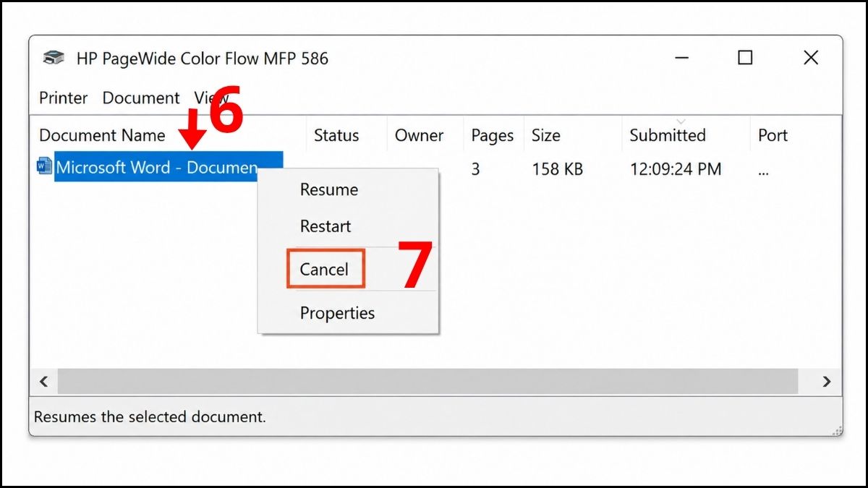Click the left scroll arrow
The width and height of the screenshot is (868, 488).
[43, 381]
